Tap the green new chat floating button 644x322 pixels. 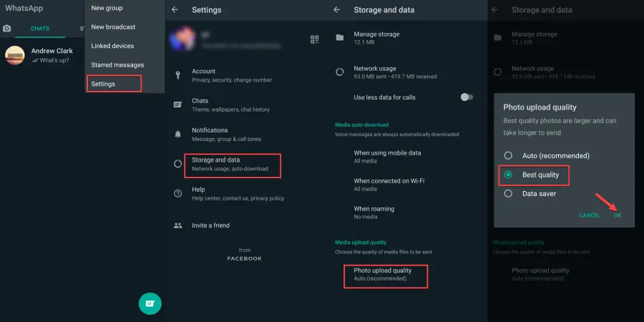[150, 303]
